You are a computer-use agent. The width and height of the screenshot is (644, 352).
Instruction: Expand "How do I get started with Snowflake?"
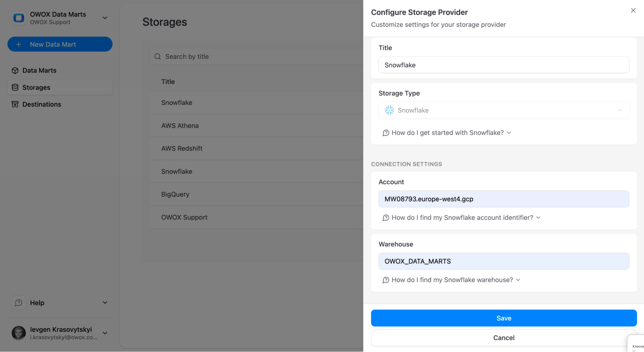(x=447, y=133)
